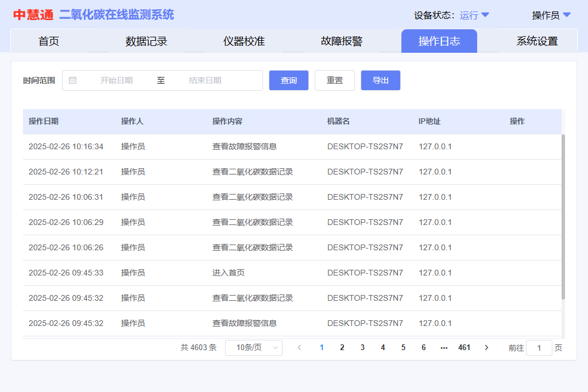Expand the 设备状态 运行 dropdown

(474, 15)
